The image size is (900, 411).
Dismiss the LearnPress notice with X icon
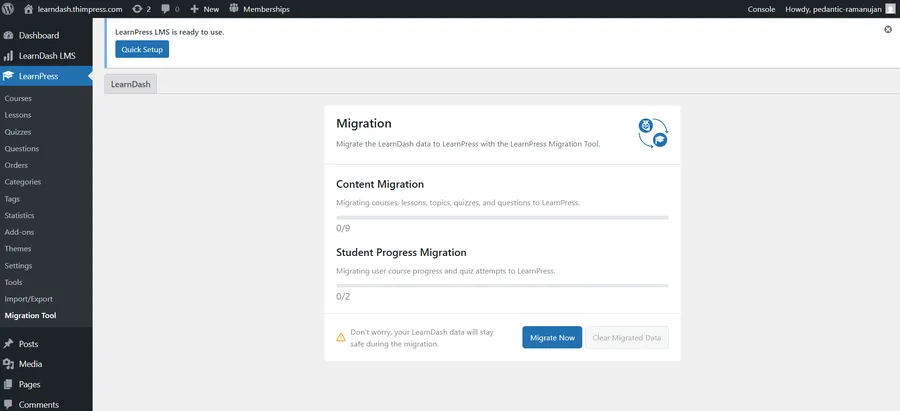[888, 29]
